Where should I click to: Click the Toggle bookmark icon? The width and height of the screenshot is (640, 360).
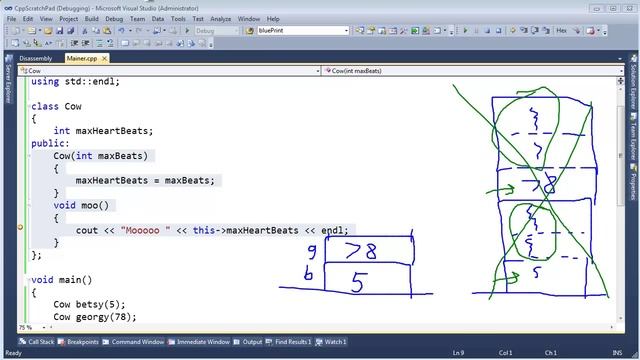(125, 43)
